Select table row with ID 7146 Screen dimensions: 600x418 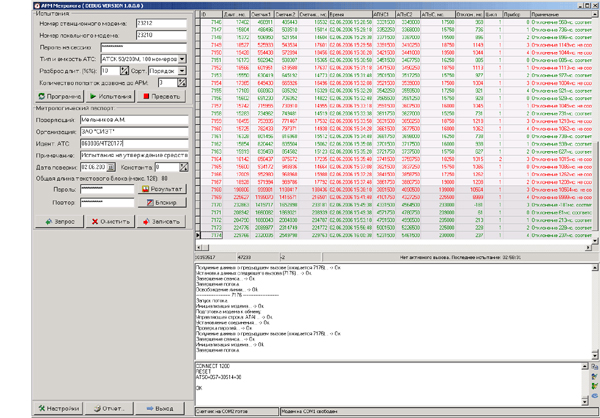coord(396,22)
